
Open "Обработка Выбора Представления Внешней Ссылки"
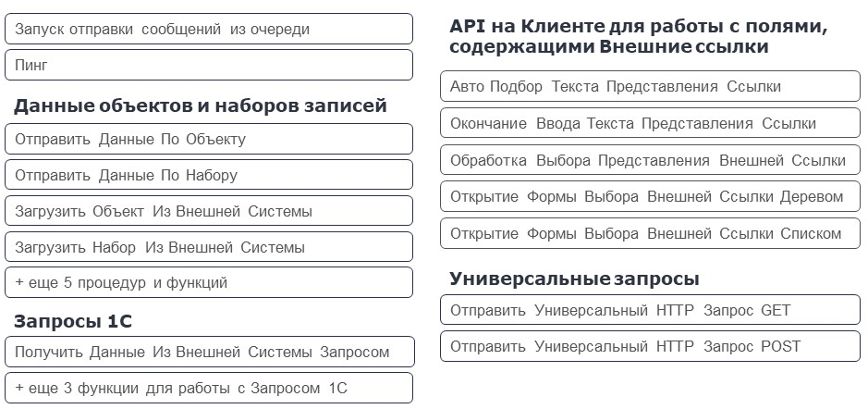650,160
